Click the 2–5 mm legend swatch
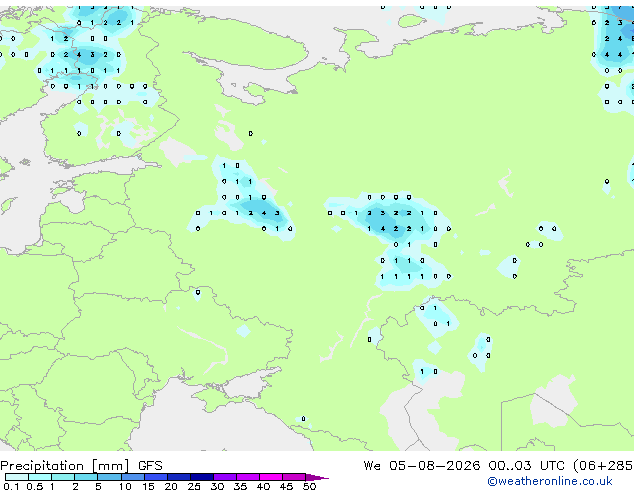 click(x=86, y=477)
